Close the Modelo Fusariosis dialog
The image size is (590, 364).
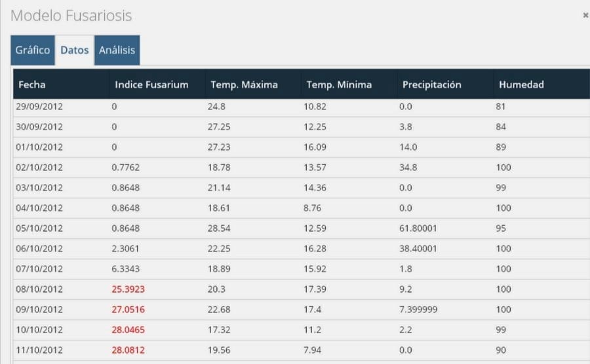(x=585, y=15)
